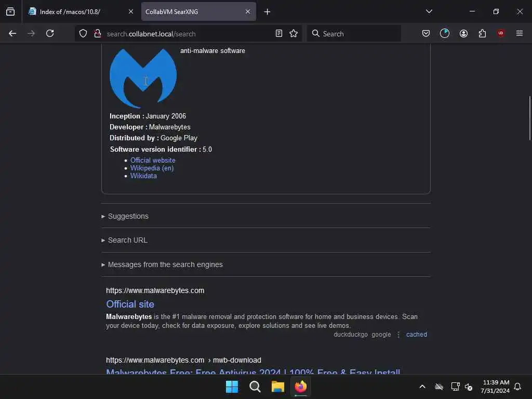Viewport: 532px width, 399px height.
Task: Open clock and date 11:39 AM
Action: click(495, 387)
